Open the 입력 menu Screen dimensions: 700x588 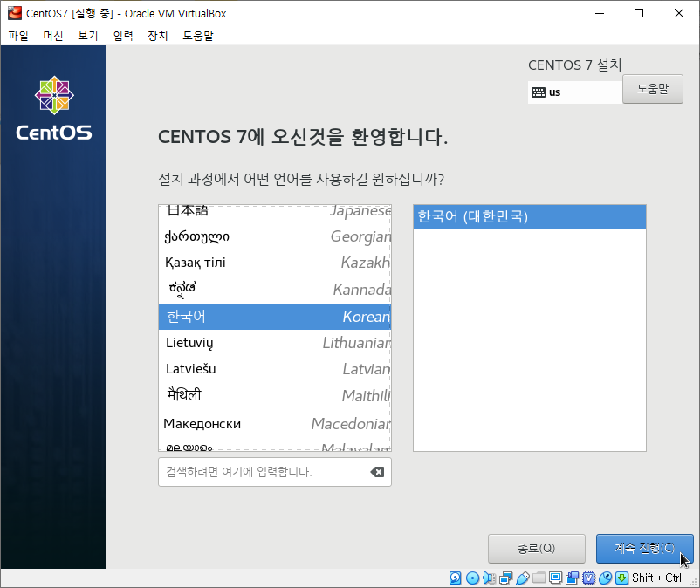pos(123,36)
